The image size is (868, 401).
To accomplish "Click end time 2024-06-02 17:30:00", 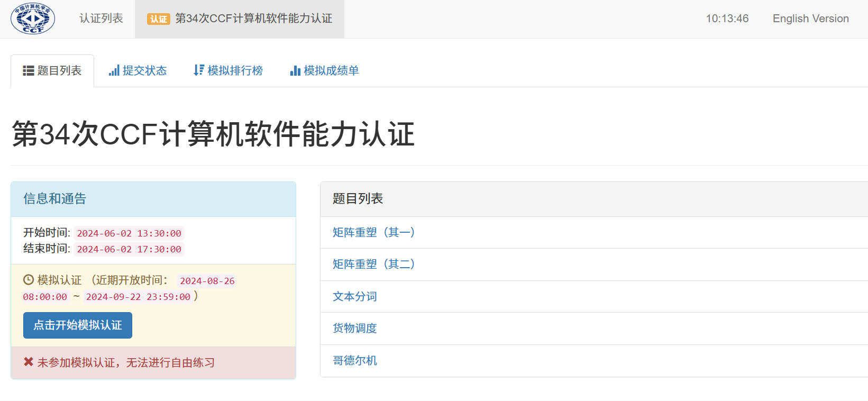I will pyautogui.click(x=129, y=249).
